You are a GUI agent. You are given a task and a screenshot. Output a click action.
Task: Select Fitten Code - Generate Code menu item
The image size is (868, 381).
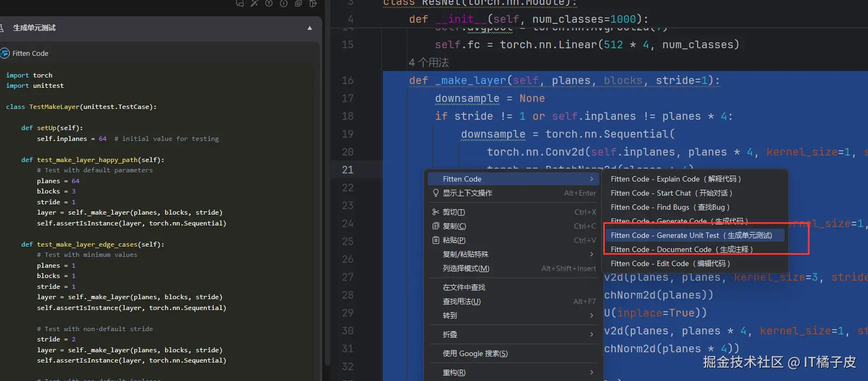(x=696, y=221)
